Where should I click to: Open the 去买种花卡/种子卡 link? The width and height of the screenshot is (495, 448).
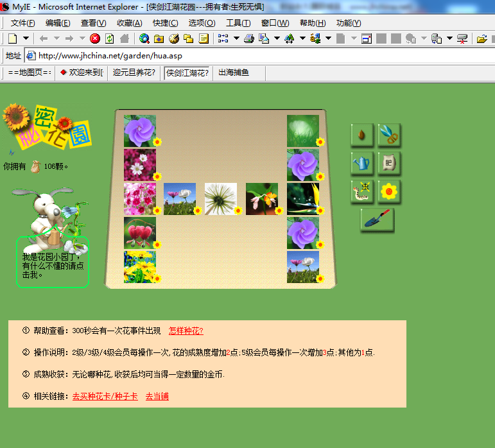pos(105,396)
